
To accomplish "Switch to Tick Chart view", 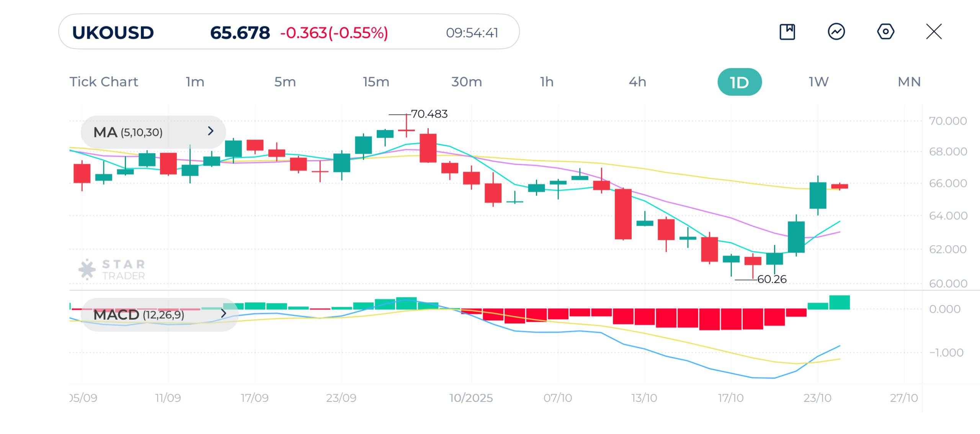I will [x=103, y=82].
